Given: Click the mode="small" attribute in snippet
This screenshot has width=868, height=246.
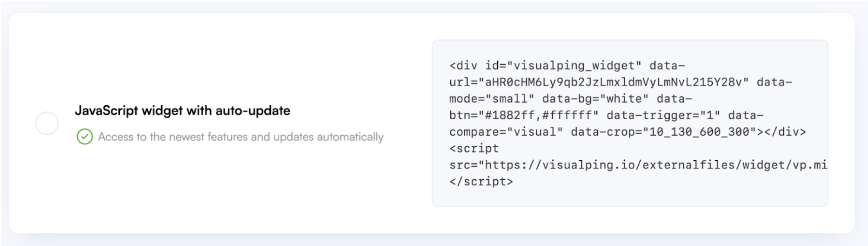Looking at the screenshot, I should tap(492, 99).
